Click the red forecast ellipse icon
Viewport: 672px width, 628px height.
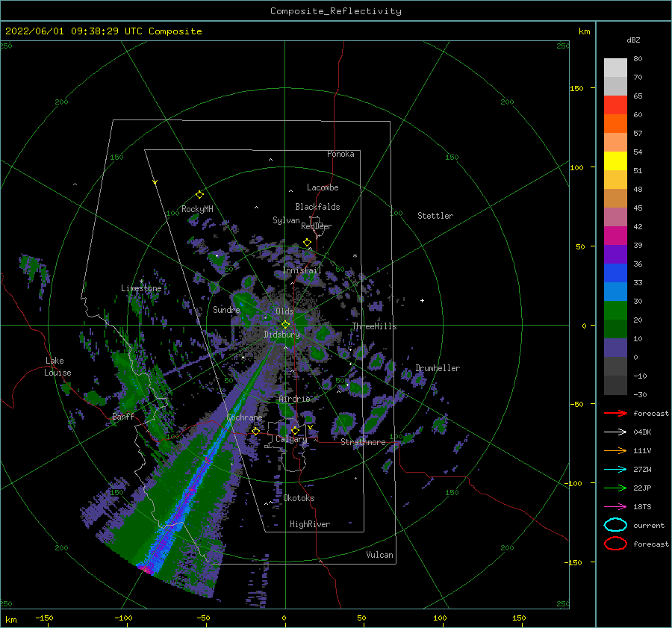coord(615,544)
